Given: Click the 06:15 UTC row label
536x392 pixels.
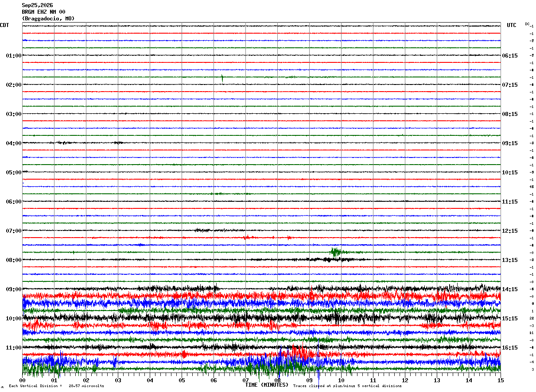Looking at the screenshot, I should click(x=510, y=56).
